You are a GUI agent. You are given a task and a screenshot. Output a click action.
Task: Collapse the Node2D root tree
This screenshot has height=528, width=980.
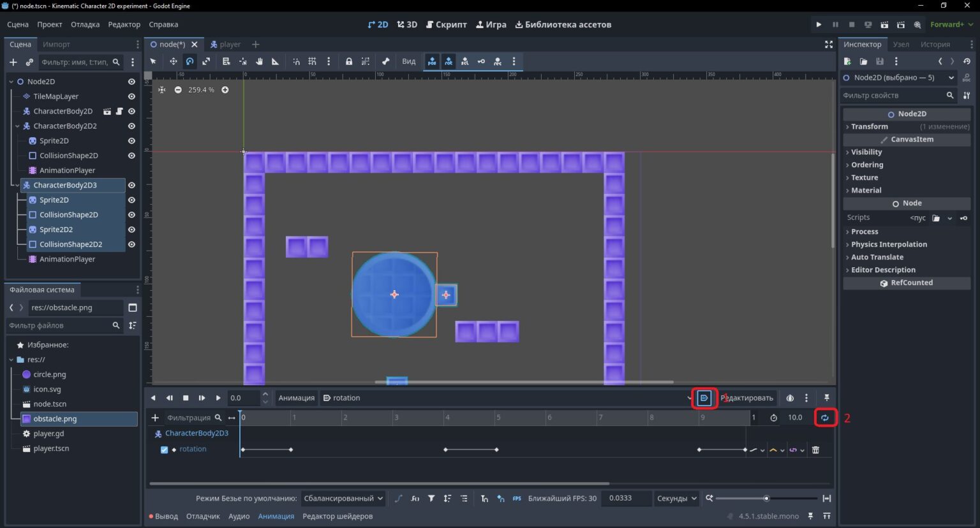point(11,82)
